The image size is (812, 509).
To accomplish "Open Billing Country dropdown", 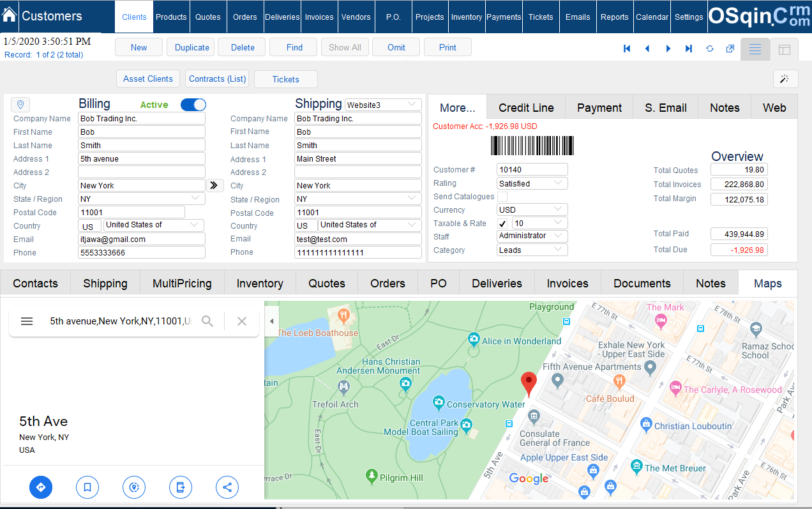I will pyautogui.click(x=153, y=225).
